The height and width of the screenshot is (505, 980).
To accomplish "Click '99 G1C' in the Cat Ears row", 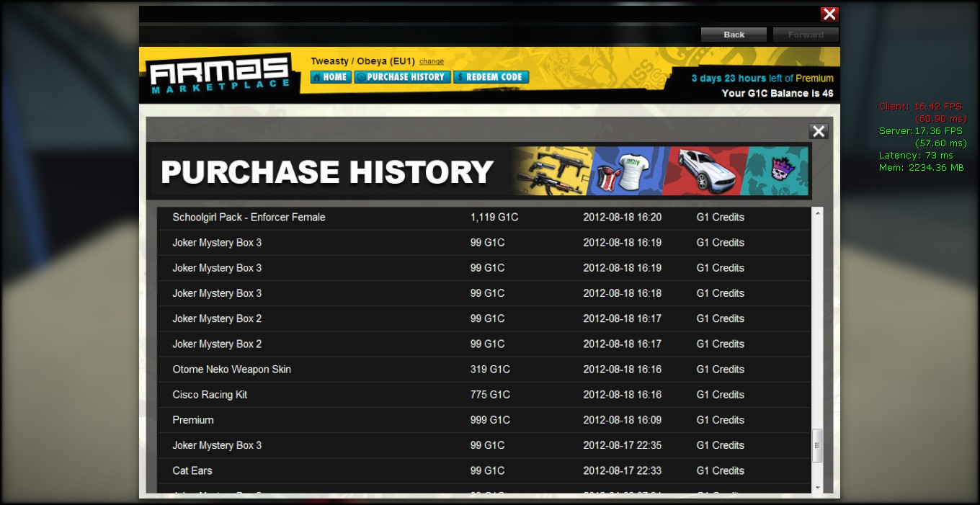I will (x=487, y=470).
